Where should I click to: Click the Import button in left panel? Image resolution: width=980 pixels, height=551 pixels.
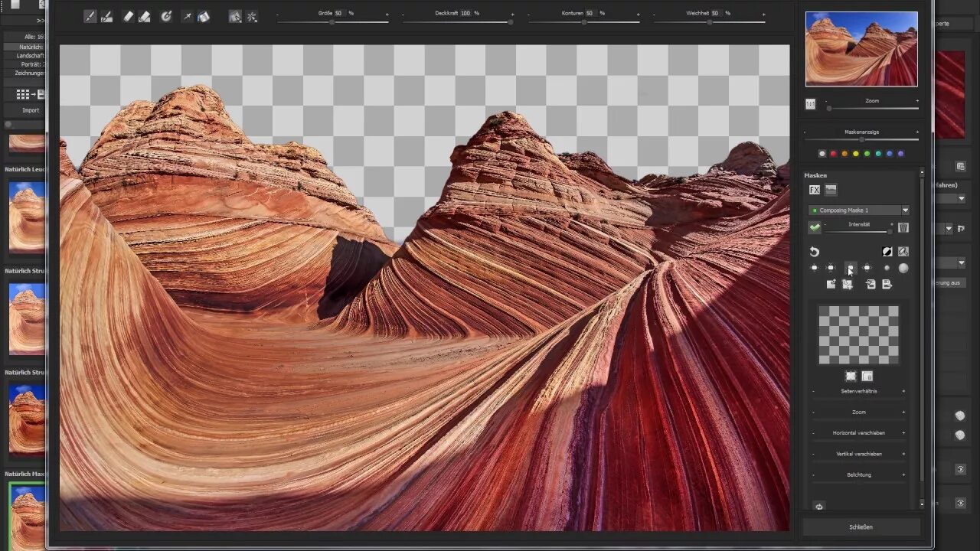[31, 110]
